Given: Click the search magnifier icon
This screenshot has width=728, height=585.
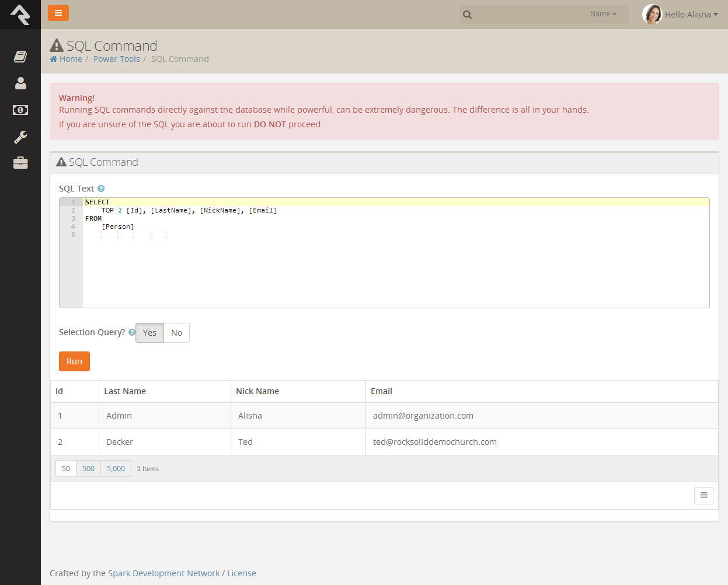Looking at the screenshot, I should 467,15.
